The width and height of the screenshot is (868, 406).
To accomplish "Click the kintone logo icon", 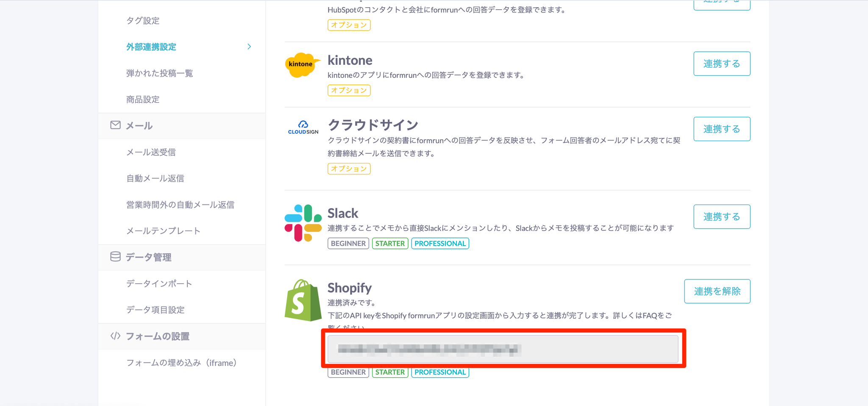I will pyautogui.click(x=302, y=65).
